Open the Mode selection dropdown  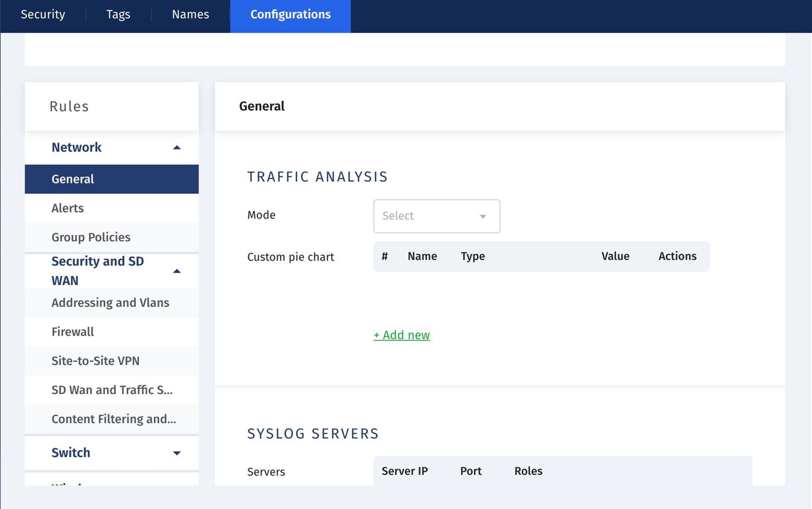tap(436, 216)
